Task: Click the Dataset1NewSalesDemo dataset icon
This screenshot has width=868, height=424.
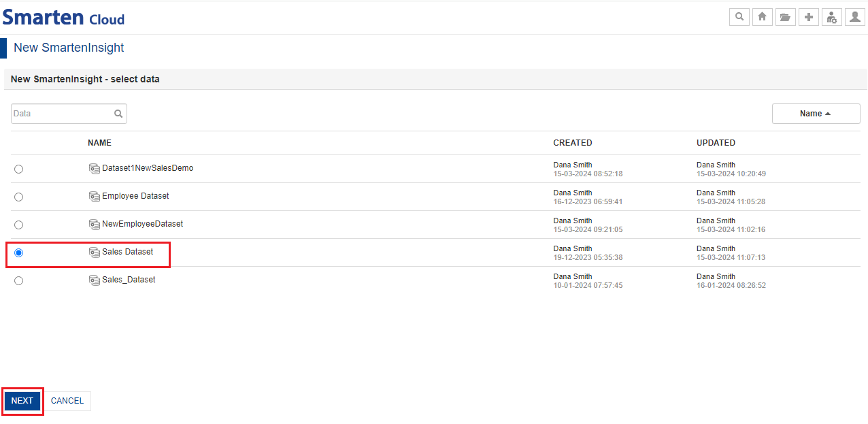Action: (x=95, y=168)
